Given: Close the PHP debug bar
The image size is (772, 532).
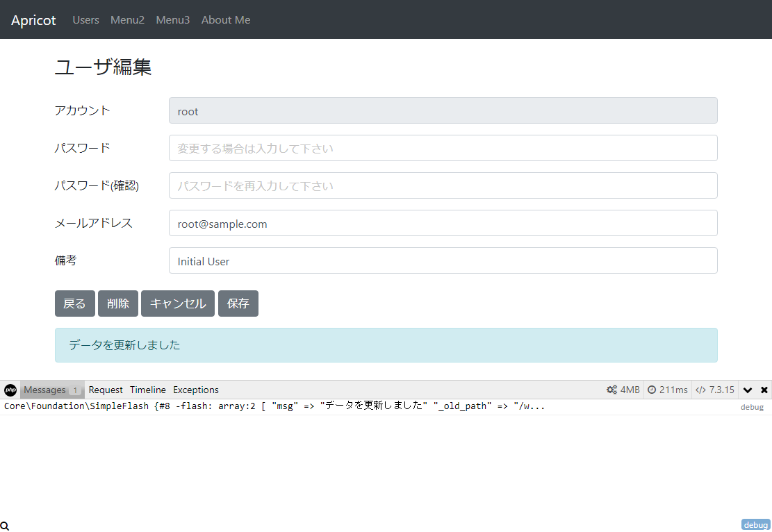Looking at the screenshot, I should pyautogui.click(x=764, y=390).
